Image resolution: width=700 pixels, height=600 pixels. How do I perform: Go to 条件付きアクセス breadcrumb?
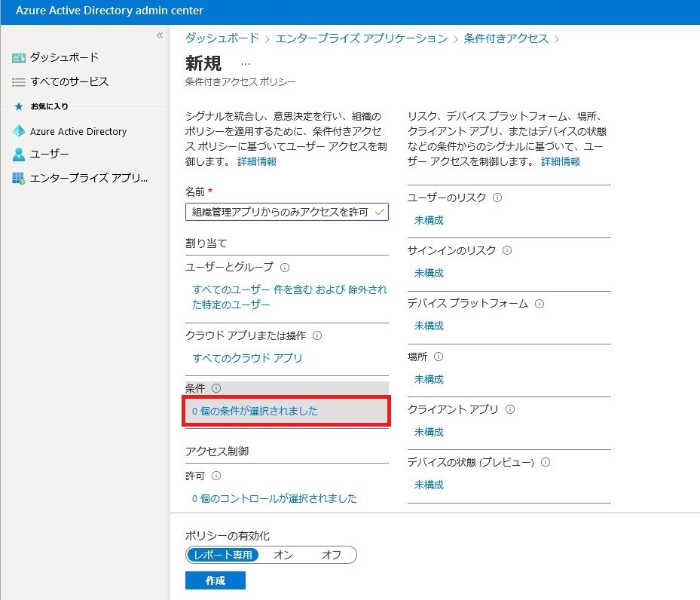click(x=506, y=38)
